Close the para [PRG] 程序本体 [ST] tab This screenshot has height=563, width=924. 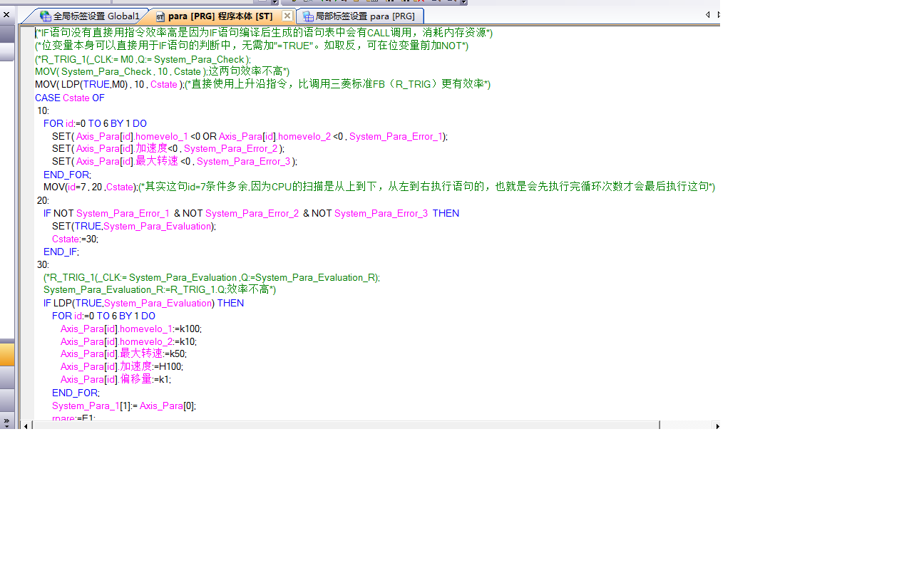[x=287, y=16]
